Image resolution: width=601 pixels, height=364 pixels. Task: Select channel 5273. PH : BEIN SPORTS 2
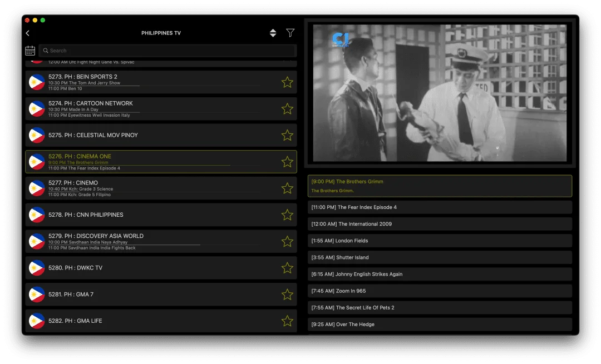pyautogui.click(x=161, y=82)
